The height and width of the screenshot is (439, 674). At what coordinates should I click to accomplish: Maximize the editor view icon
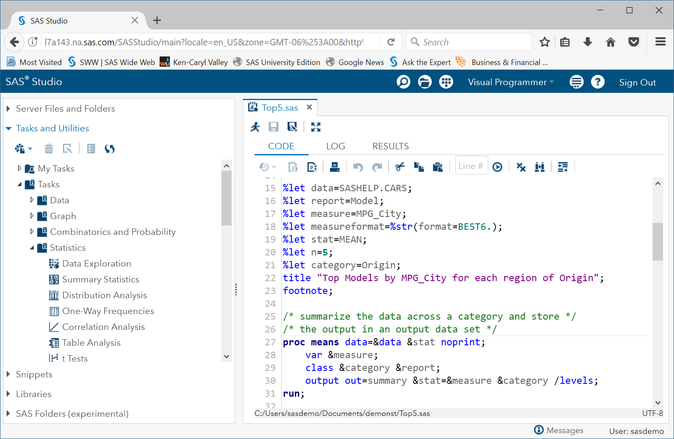pos(316,127)
